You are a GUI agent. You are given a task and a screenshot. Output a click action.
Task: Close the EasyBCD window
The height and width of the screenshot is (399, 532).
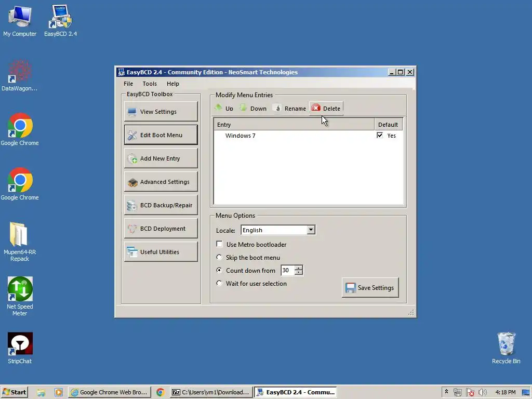pos(410,72)
